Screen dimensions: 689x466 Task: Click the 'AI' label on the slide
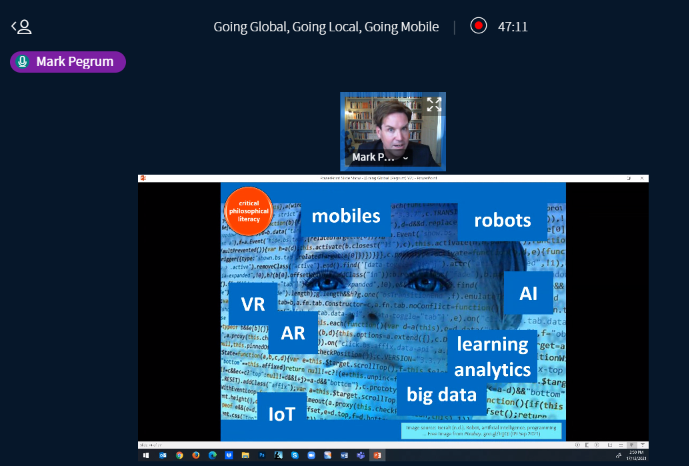(x=528, y=293)
